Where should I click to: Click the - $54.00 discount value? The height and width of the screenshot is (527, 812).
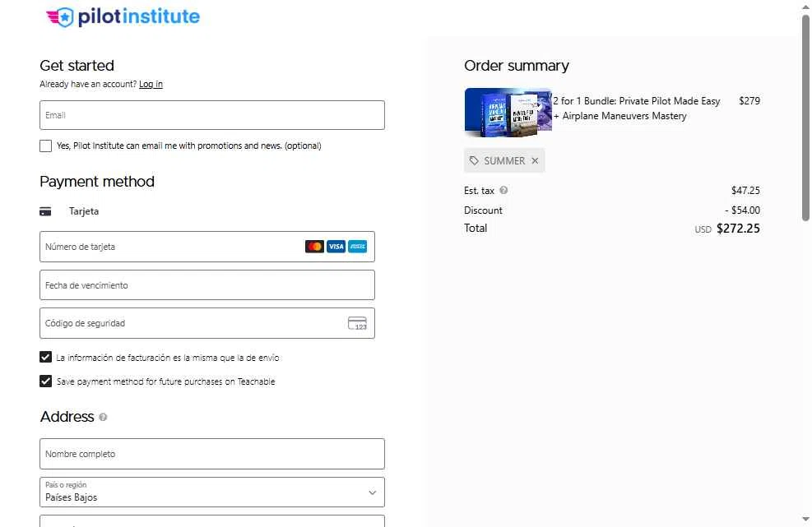click(x=742, y=210)
